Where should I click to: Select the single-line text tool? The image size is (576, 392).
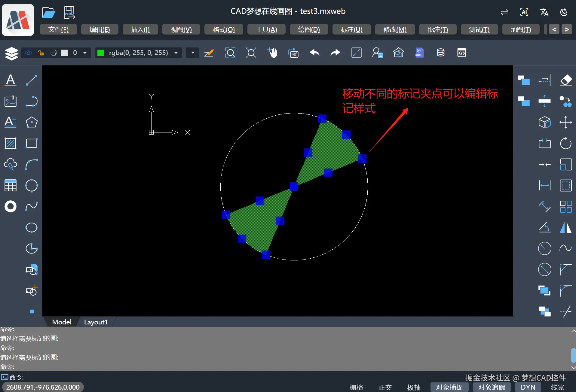pos(11,80)
